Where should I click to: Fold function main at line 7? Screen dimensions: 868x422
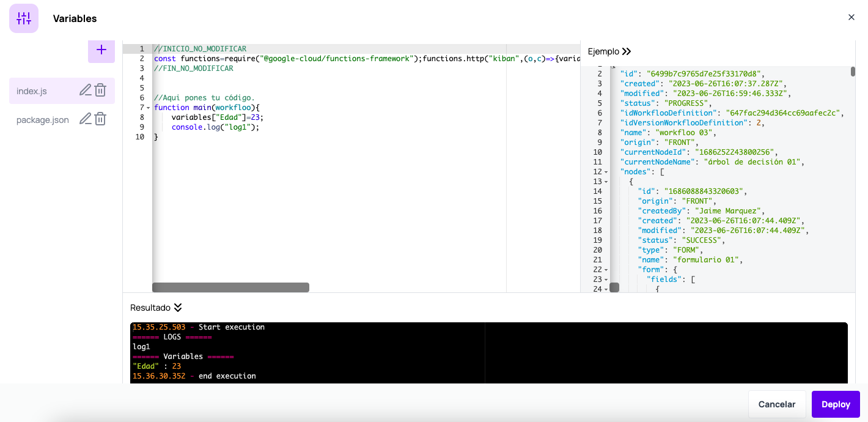(148, 108)
